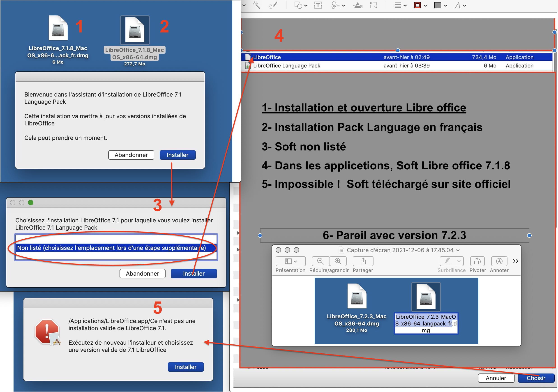This screenshot has width=558, height=392.
Task: Select the LibreOffice application row
Action: 397,57
